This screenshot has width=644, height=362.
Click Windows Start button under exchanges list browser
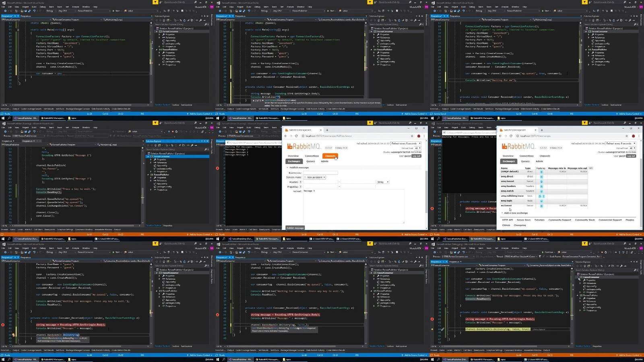point(433,238)
